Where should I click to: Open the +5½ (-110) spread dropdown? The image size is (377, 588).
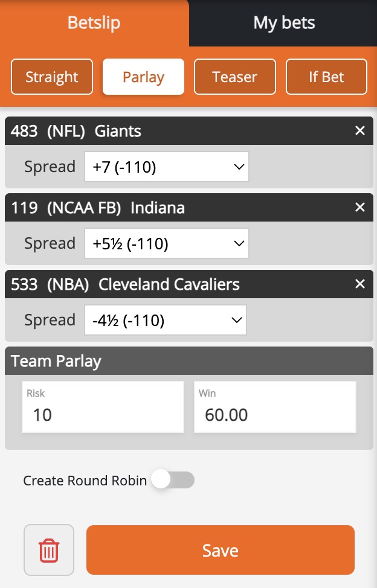pos(166,243)
